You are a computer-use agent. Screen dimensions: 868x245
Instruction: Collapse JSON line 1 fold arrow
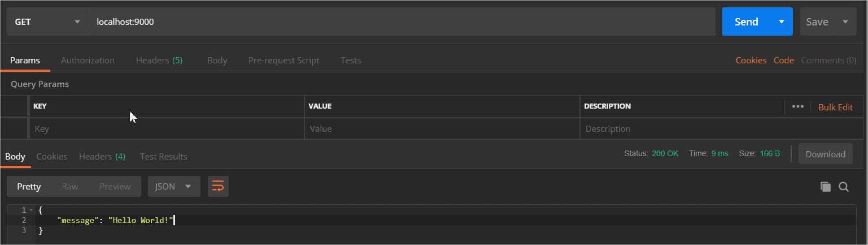[31, 210]
